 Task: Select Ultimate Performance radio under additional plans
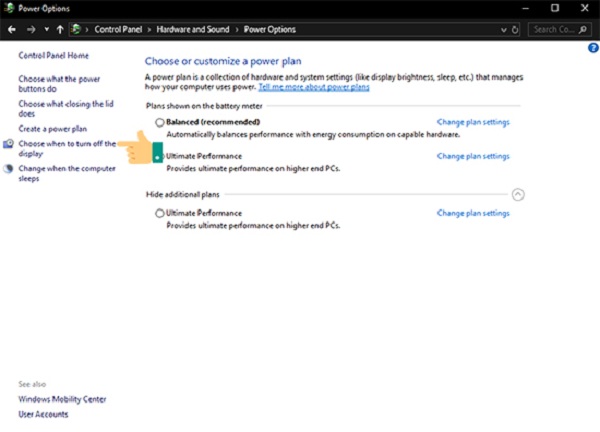click(x=160, y=213)
